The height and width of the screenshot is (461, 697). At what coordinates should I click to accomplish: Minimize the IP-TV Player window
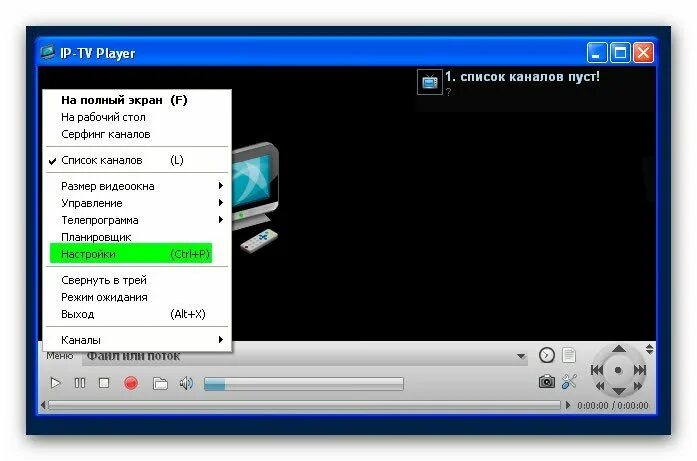click(x=597, y=53)
